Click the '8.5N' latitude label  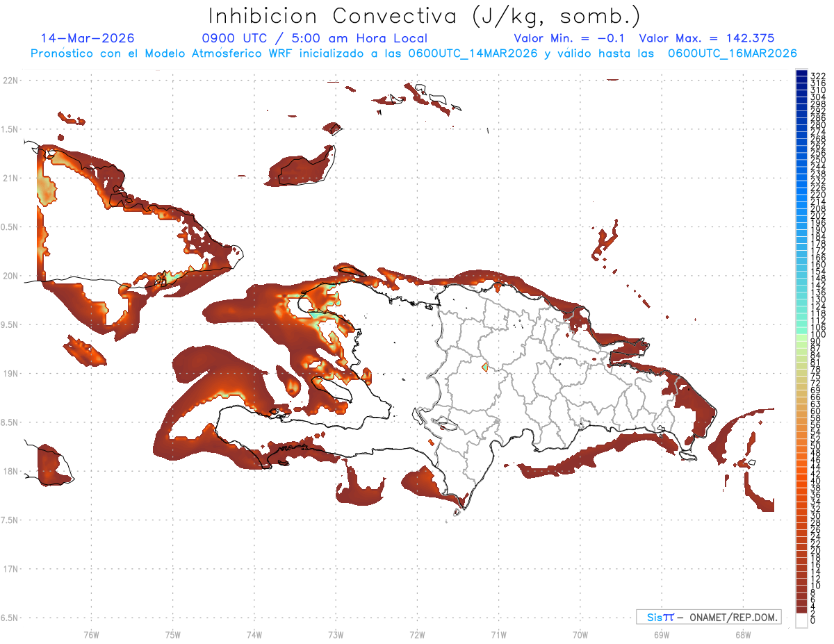tap(10, 423)
